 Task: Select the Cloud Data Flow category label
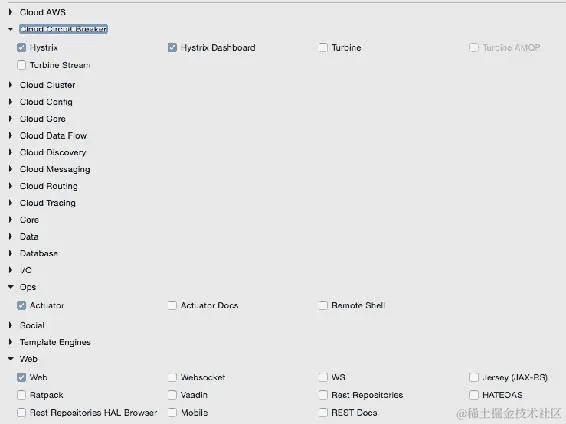click(x=53, y=136)
